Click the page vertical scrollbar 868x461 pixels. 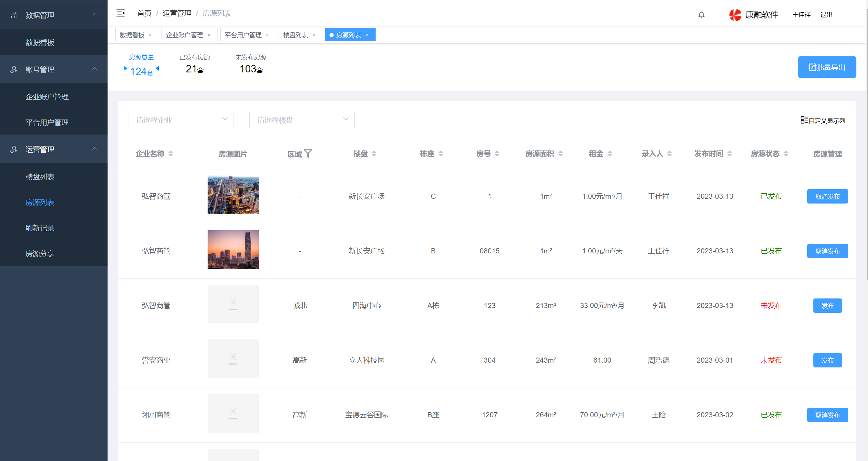(x=867, y=143)
